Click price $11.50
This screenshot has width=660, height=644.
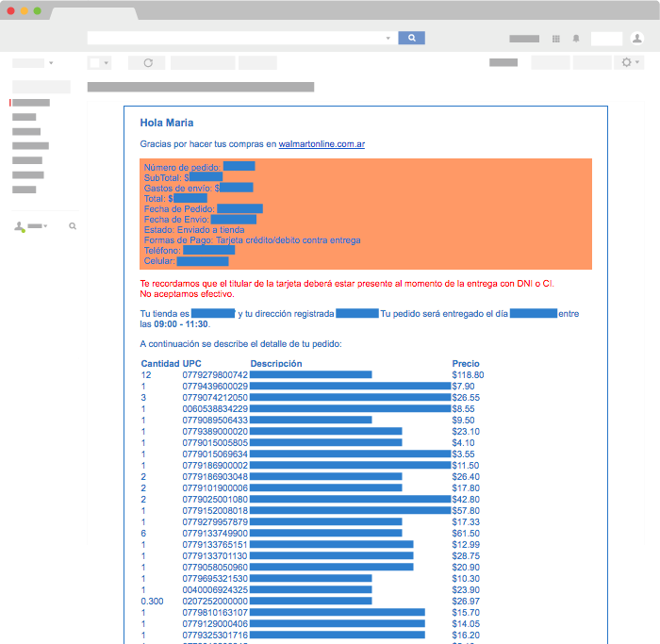point(466,466)
